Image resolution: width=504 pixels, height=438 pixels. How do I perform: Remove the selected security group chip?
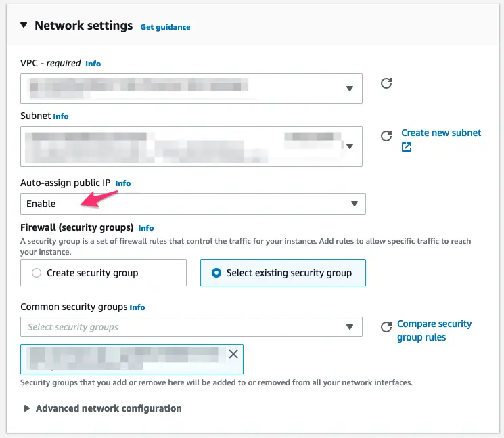233,354
